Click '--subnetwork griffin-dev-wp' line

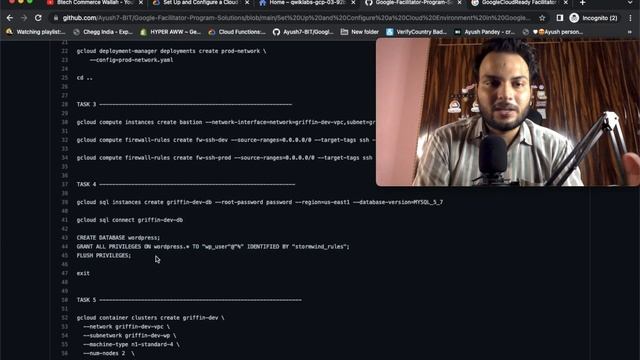[x=129, y=336]
